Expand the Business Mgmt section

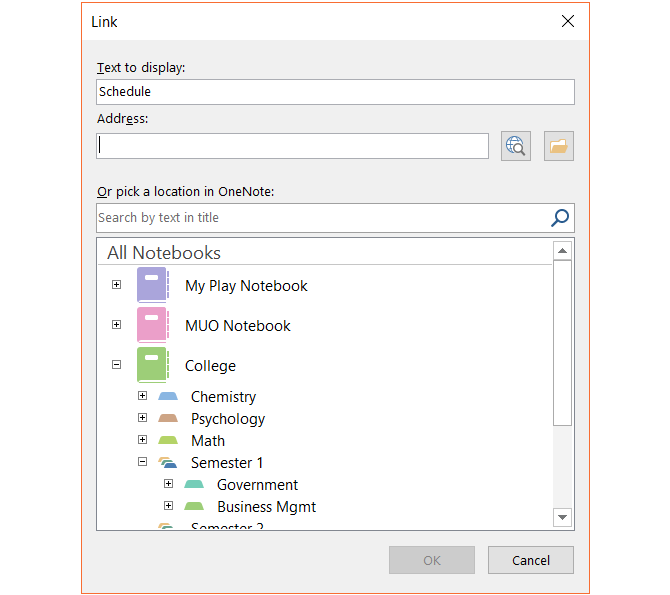(168, 506)
